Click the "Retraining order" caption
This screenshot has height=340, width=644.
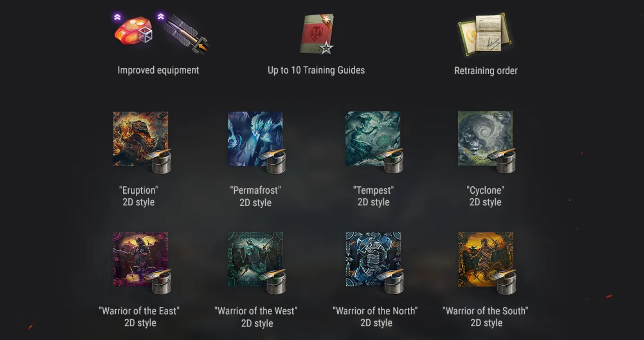click(486, 71)
